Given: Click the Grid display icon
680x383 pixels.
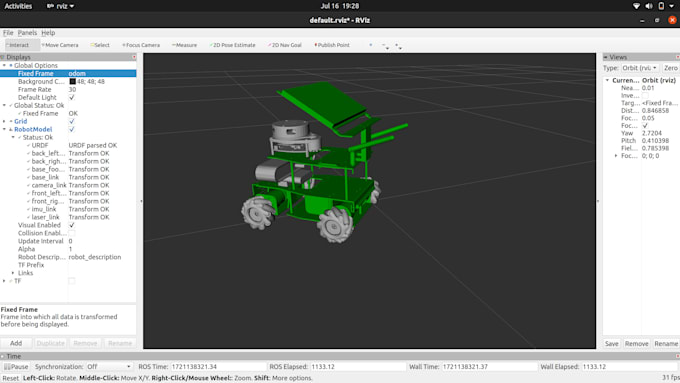Looking at the screenshot, I should (11, 121).
